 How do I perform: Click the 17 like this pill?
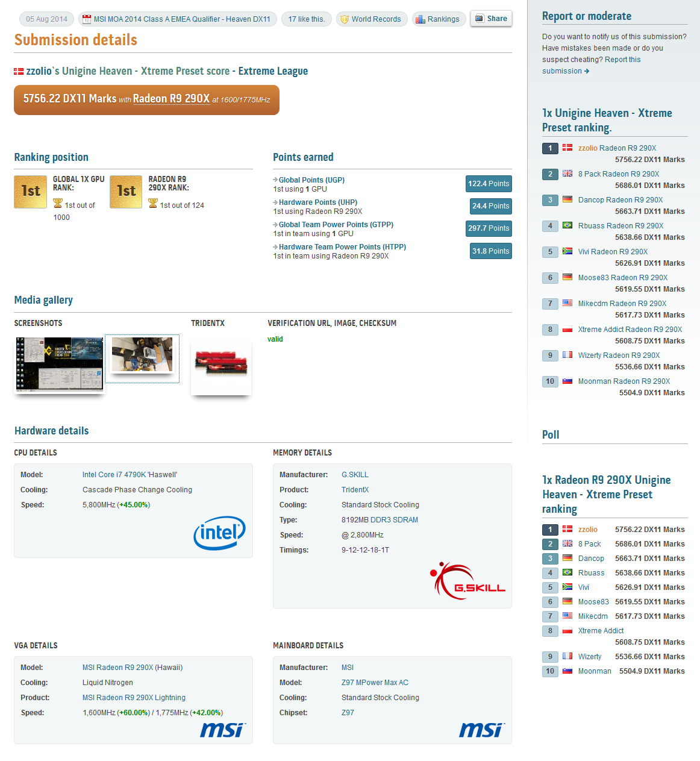307,19
